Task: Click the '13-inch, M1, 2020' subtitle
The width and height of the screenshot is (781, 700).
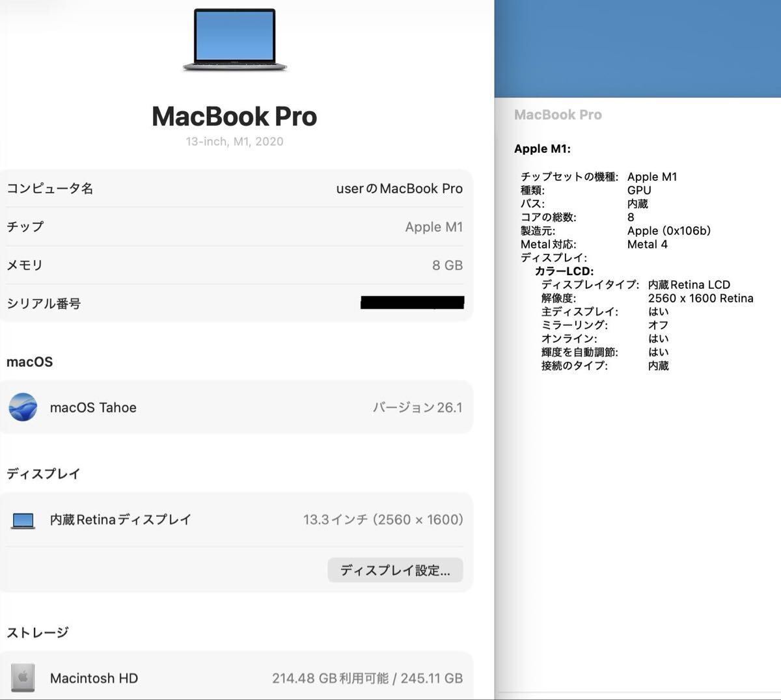Action: click(234, 141)
